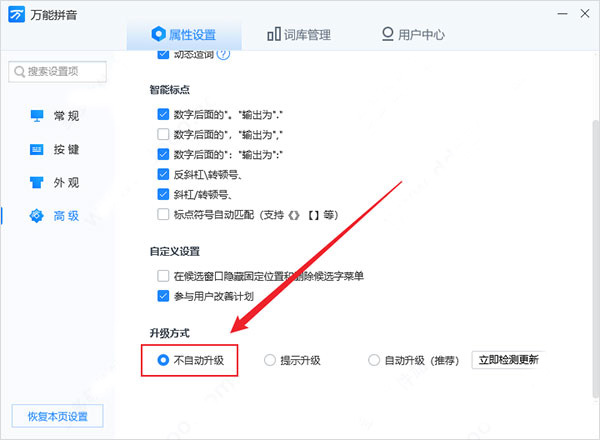Viewport: 600px width, 440px height.
Task: Check the 在候选窗口隐藏固定位置 option
Action: click(x=163, y=276)
